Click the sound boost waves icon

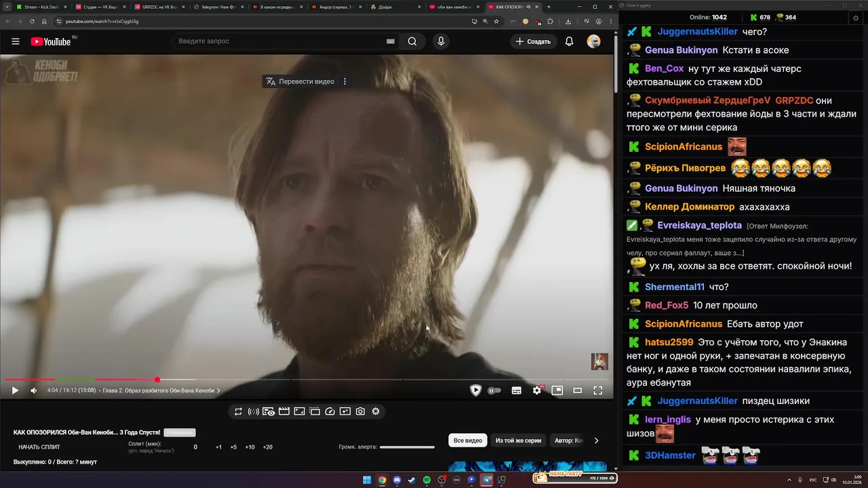point(253,411)
